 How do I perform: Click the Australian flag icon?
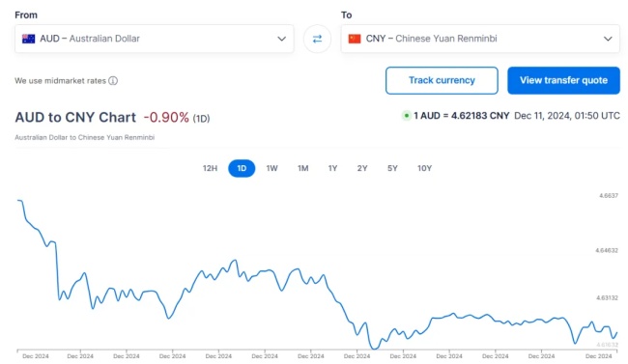28,39
